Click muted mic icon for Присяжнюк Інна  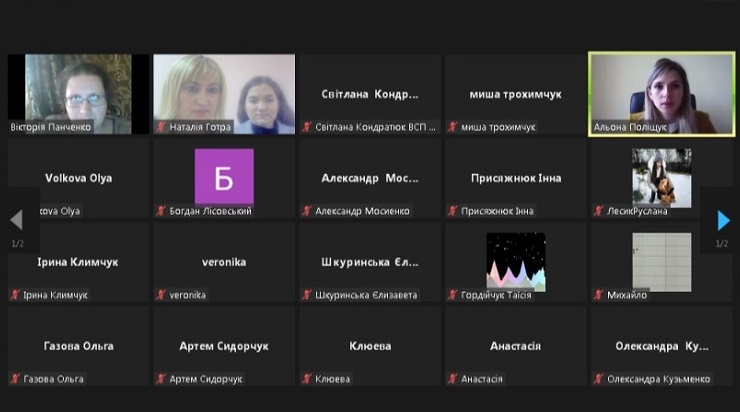453,211
